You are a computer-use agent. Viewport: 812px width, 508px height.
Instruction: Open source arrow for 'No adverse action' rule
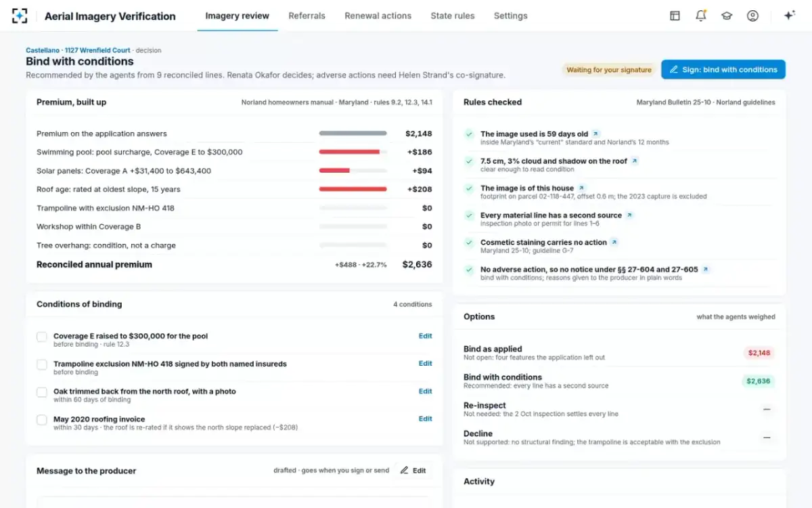[705, 269]
